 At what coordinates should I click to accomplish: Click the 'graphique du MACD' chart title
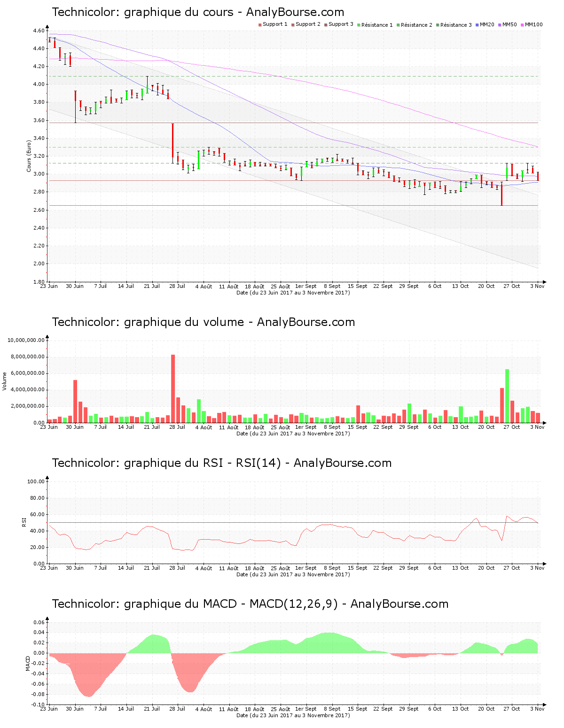[x=250, y=604]
